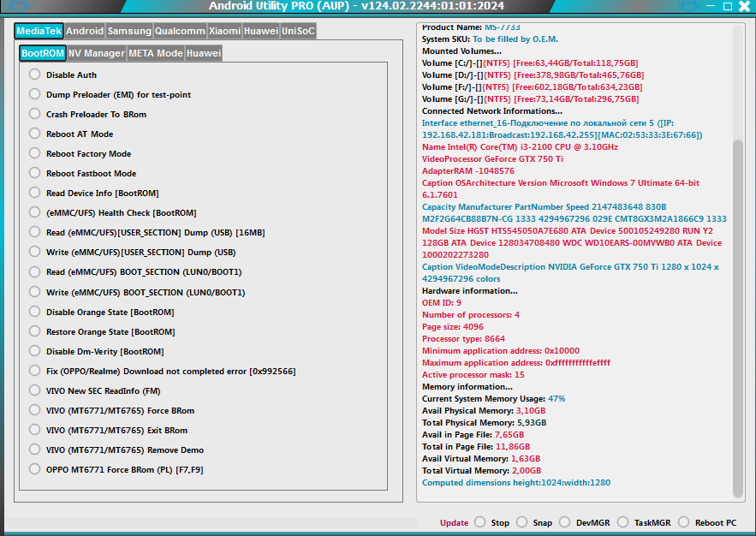756x536 pixels.
Task: Select the Stop radio button
Action: pyautogui.click(x=479, y=522)
